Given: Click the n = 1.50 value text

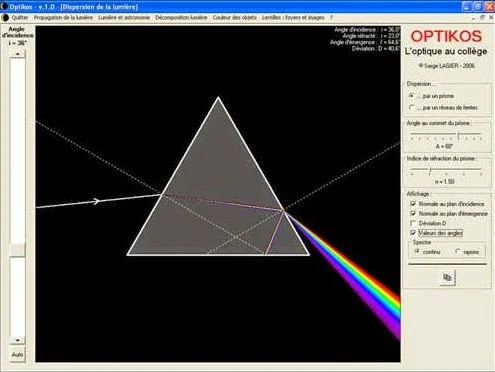Looking at the screenshot, I should [x=444, y=182].
